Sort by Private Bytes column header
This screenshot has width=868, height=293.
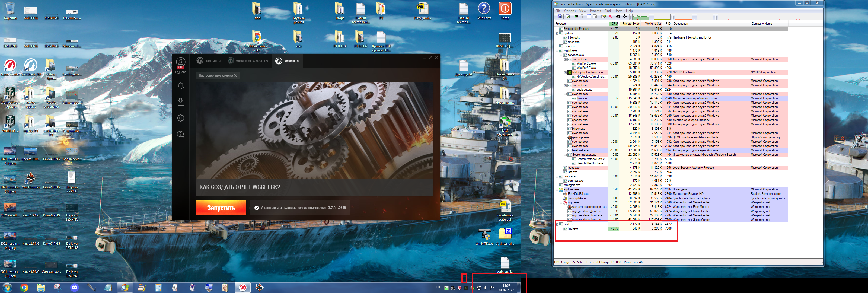(630, 24)
